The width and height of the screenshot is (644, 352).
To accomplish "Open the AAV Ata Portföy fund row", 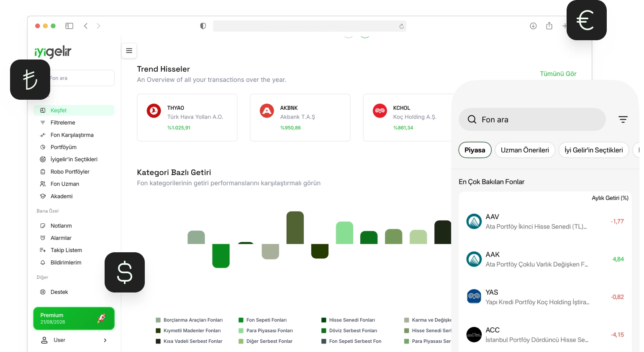I will (x=545, y=221).
